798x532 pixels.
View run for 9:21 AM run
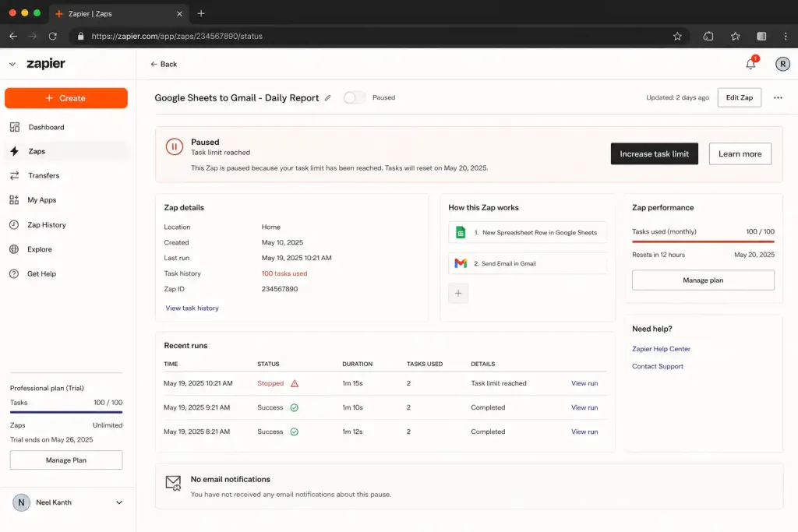584,407
